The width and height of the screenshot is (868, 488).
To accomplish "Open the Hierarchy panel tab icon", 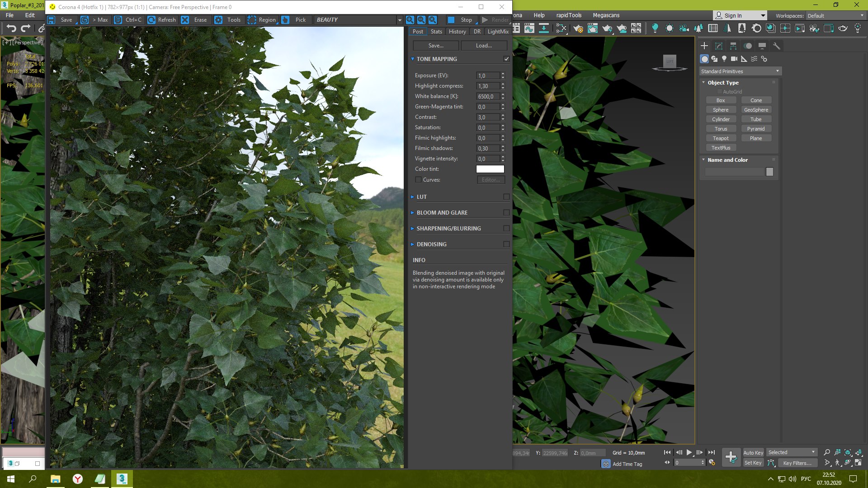I will pos(733,46).
